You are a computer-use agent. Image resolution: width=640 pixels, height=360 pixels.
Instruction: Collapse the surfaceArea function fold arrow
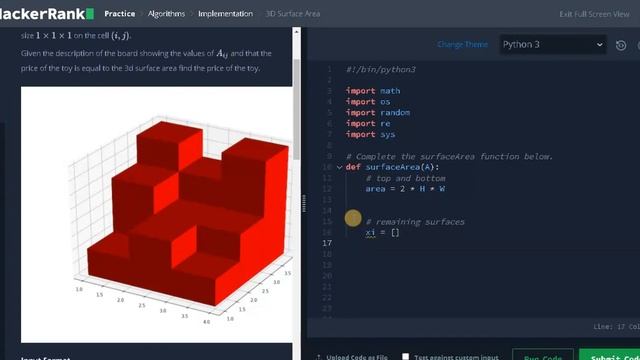(339, 167)
